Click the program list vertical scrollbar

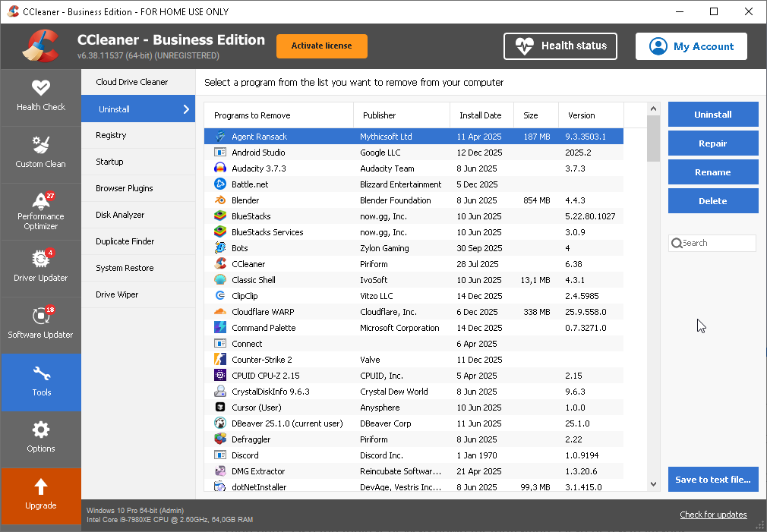(653, 304)
